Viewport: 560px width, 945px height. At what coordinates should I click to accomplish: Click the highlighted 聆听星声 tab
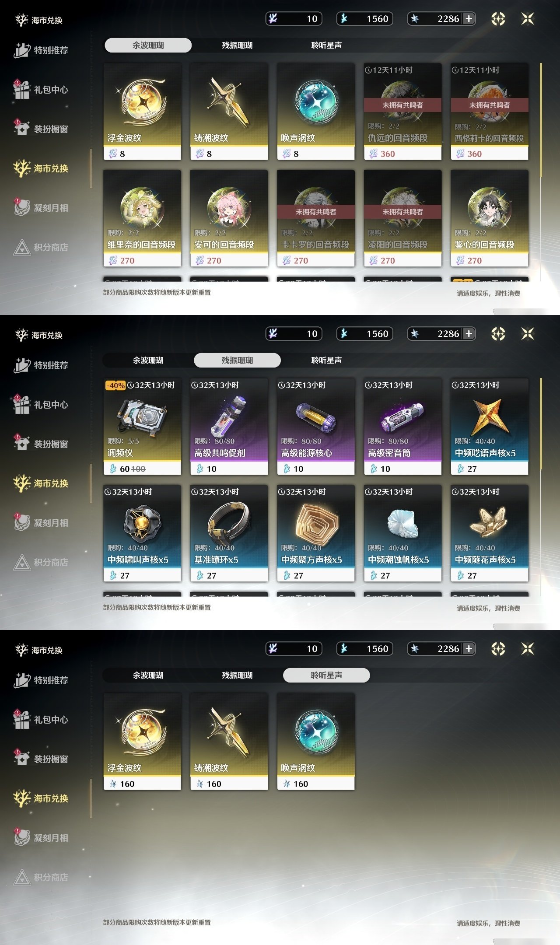[326, 675]
